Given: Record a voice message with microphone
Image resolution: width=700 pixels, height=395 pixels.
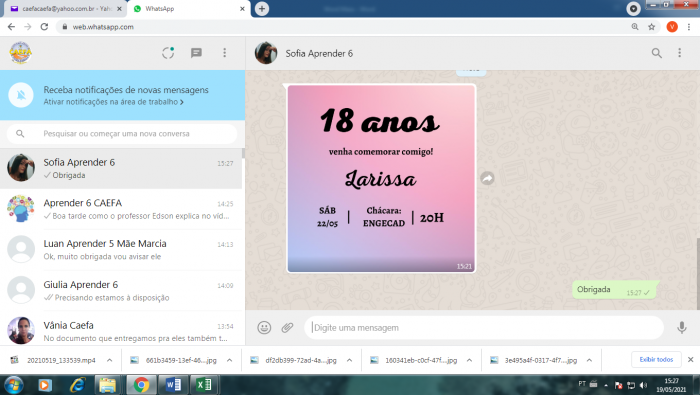Looking at the screenshot, I should pos(681,328).
